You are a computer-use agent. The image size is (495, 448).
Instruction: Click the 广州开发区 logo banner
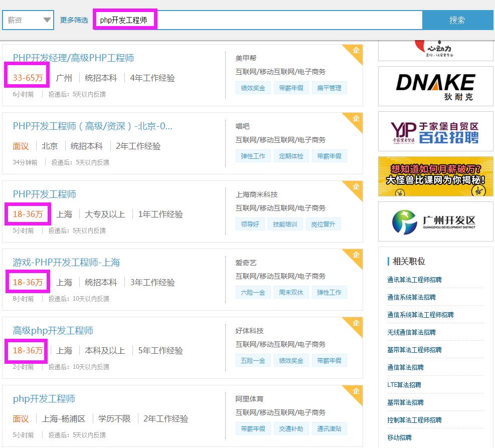point(435,222)
